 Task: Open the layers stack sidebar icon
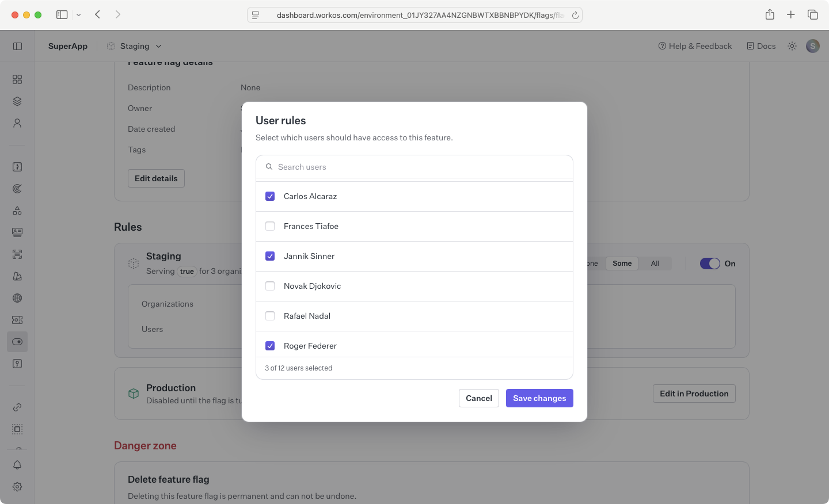click(x=17, y=101)
